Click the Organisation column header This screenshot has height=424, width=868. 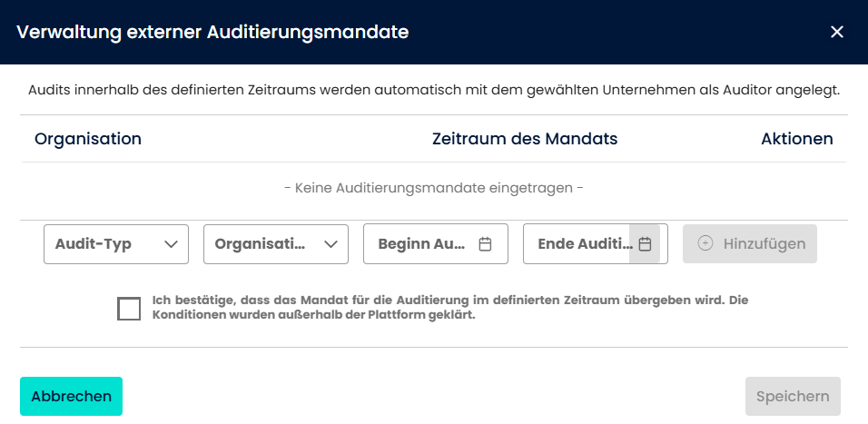point(88,139)
